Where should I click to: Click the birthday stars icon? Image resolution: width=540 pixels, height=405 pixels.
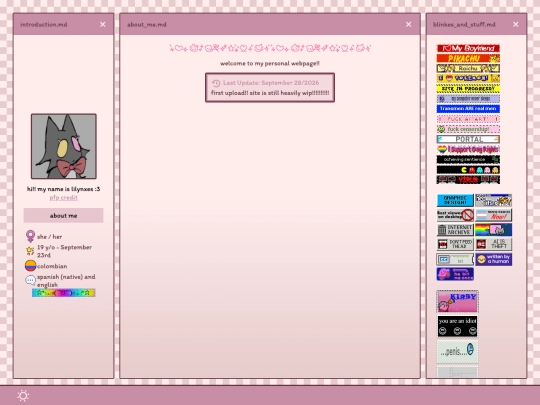coord(30,251)
